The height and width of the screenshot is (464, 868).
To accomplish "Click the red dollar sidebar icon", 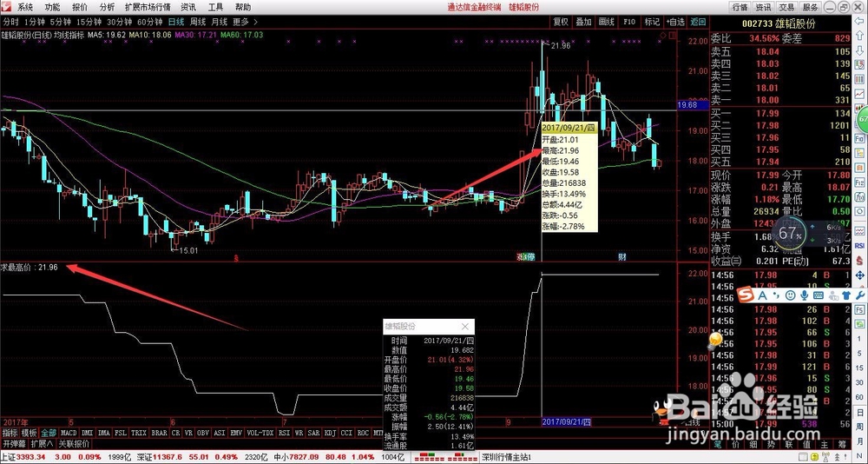I will pos(860,262).
